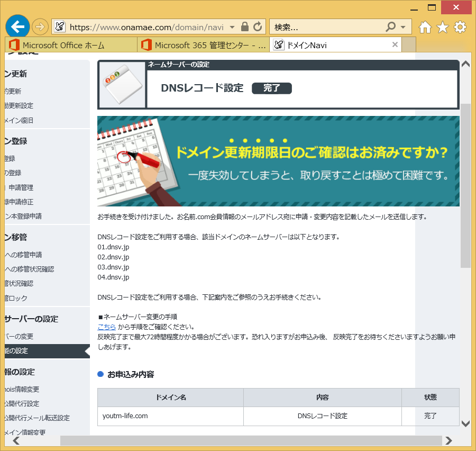
Task: Click sidebar バーの変更 link
Action: click(x=19, y=337)
